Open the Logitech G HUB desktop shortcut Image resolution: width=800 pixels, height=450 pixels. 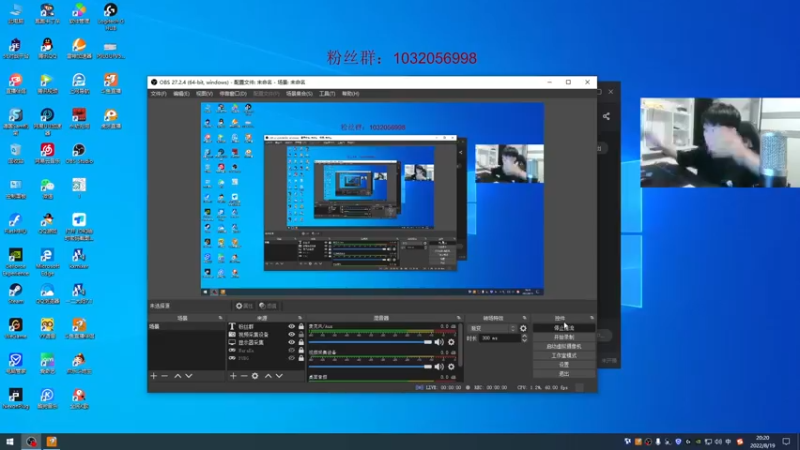click(x=110, y=16)
